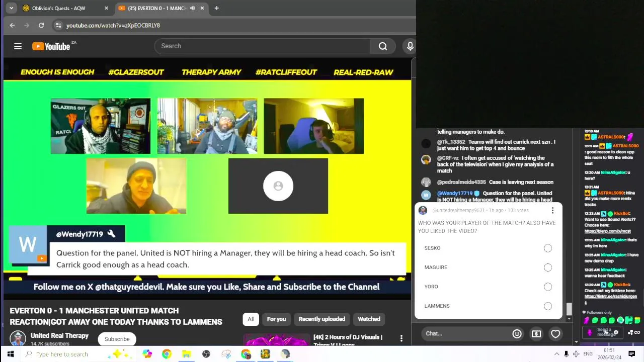Click the YouTube Chat... input box
The width and height of the screenshot is (644, 362).
coord(465,333)
